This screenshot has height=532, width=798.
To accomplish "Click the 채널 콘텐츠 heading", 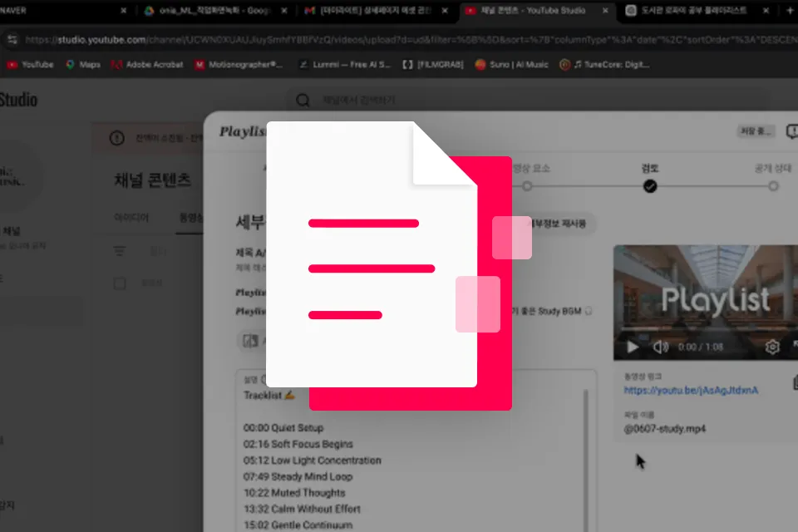I will point(152,180).
